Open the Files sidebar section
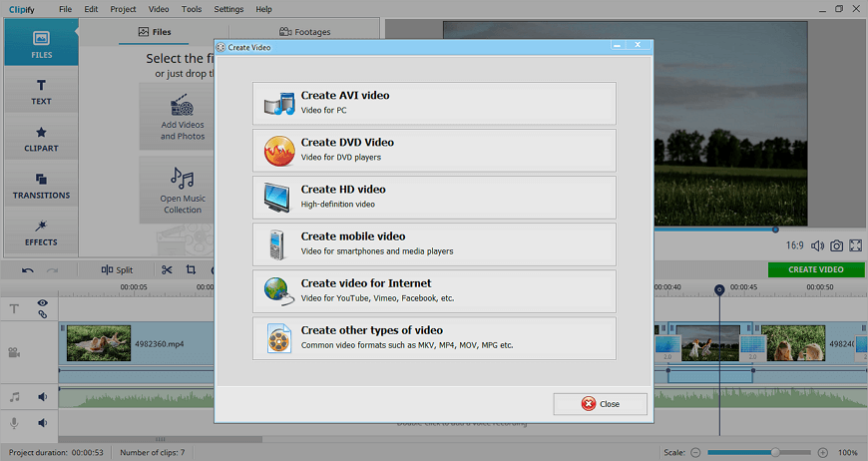Image resolution: width=868 pixels, height=461 pixels. click(x=42, y=43)
